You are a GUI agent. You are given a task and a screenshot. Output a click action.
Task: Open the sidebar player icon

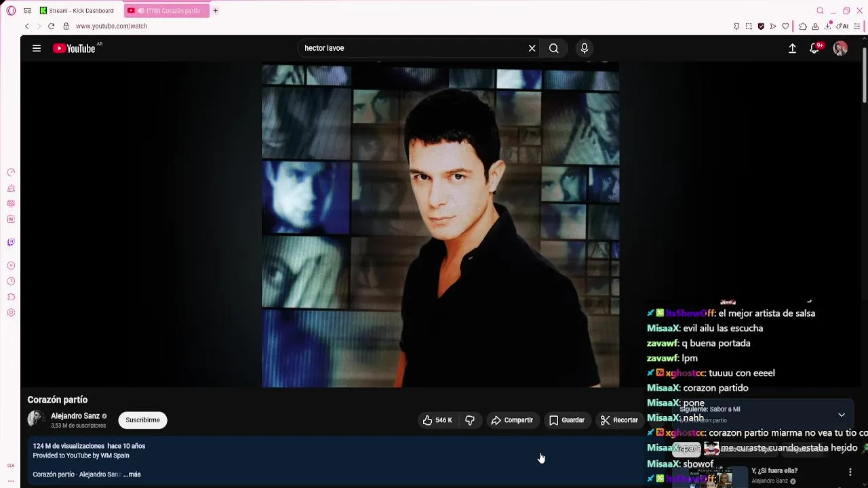tap(11, 266)
